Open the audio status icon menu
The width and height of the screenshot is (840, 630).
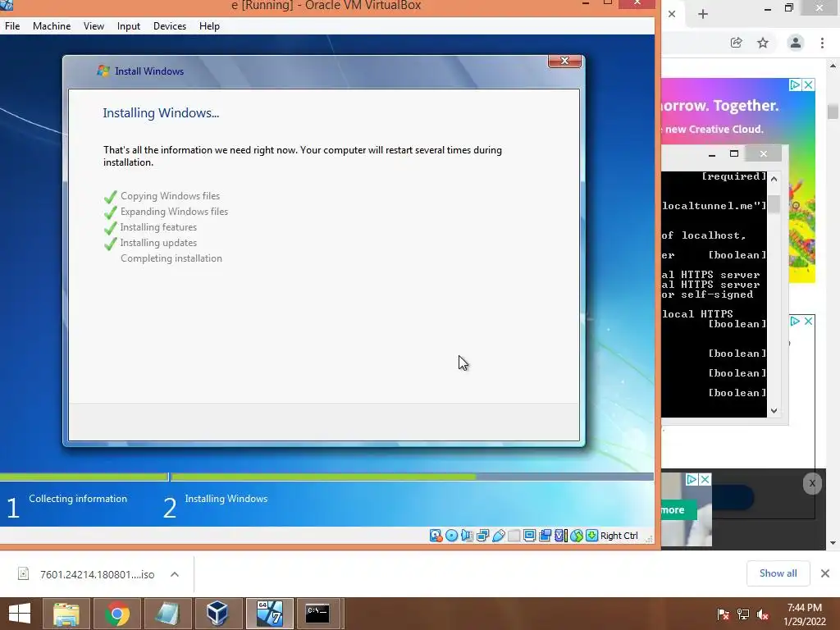click(467, 536)
